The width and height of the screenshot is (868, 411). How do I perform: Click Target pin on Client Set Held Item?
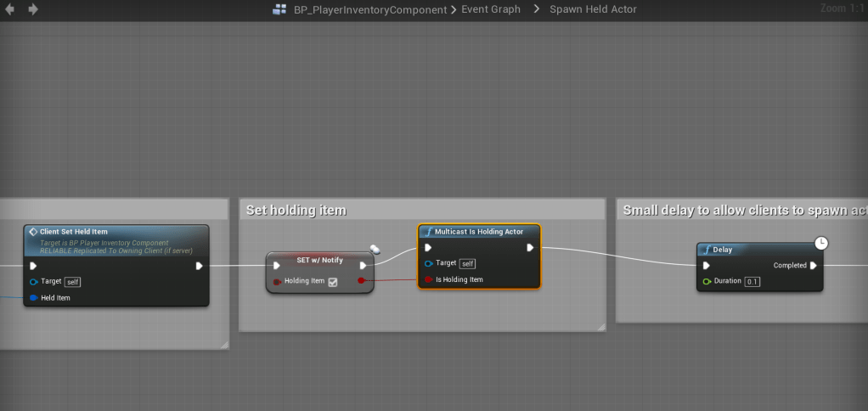33,282
